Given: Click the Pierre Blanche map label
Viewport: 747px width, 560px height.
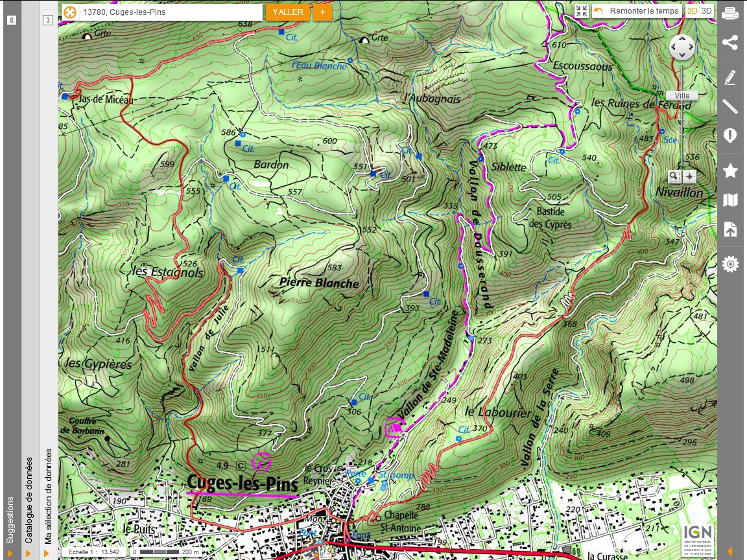Looking at the screenshot, I should [x=319, y=283].
